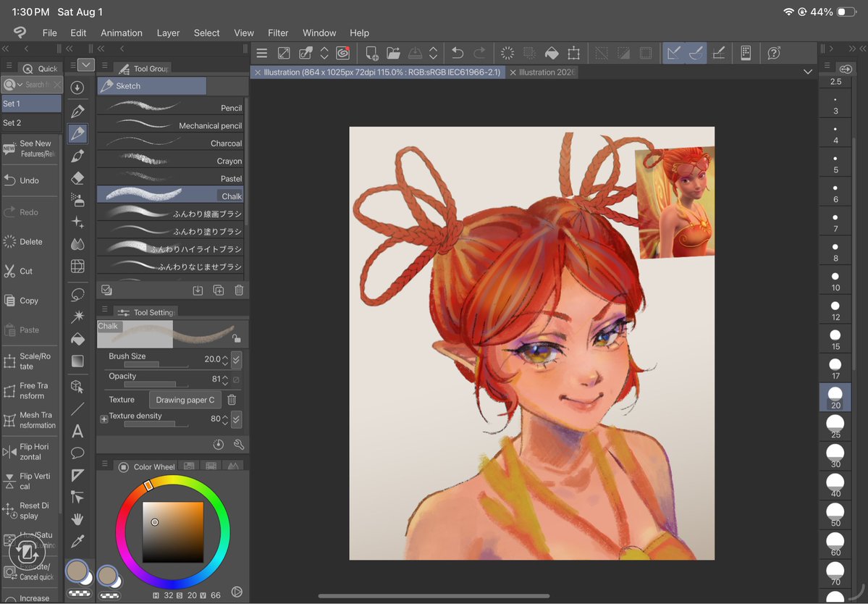Select the transparent color checkered swatch
868x604 pixels.
click(x=79, y=593)
